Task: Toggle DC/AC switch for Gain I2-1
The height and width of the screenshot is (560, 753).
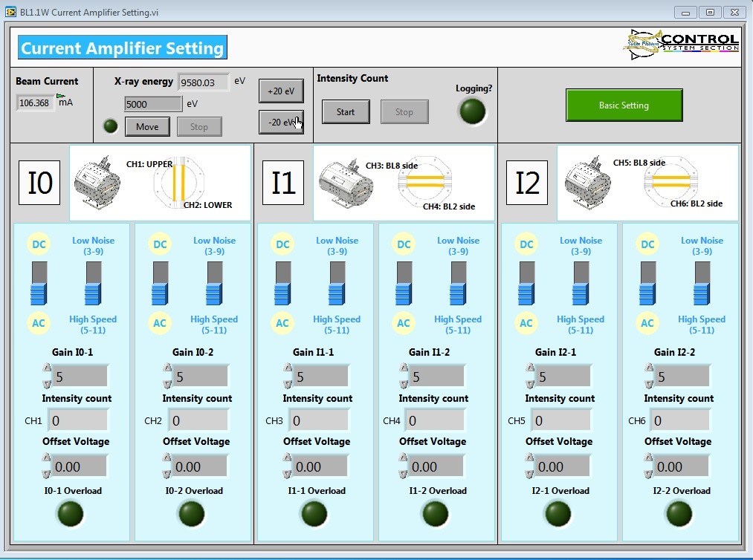Action: coord(526,284)
